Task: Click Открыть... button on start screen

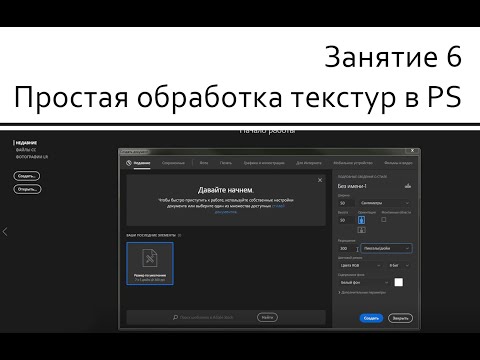Action: (27, 189)
